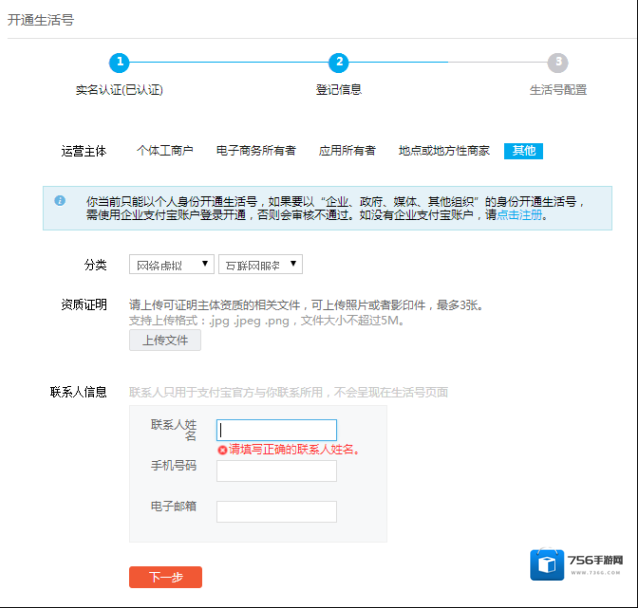638x608 pixels.
Task: Click the 资质证明 label
Action: tap(84, 305)
